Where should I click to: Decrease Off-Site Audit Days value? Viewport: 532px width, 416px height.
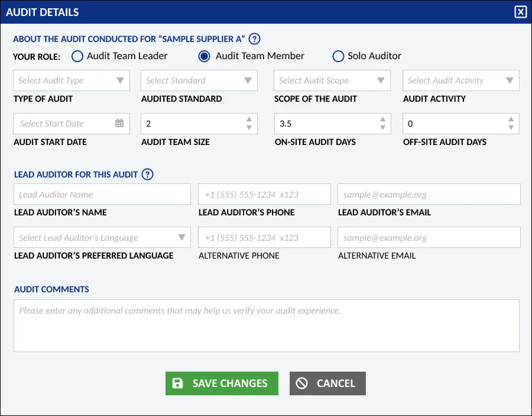(511, 128)
